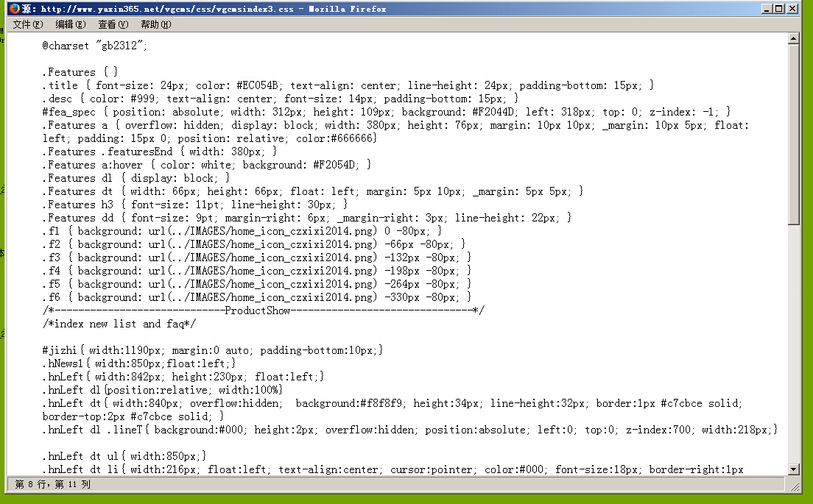
Task: Click the .f1 background url line
Action: pyautogui.click(x=242, y=231)
